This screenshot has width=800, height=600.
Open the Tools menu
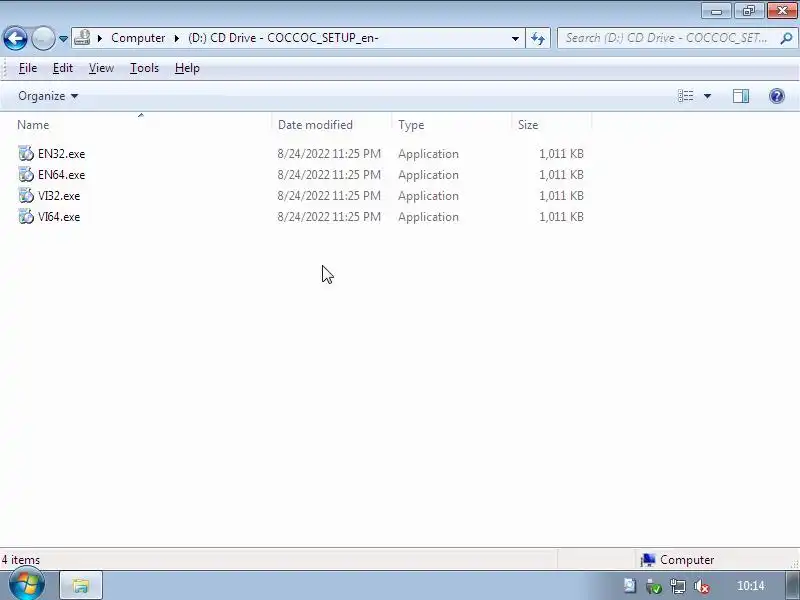click(144, 68)
